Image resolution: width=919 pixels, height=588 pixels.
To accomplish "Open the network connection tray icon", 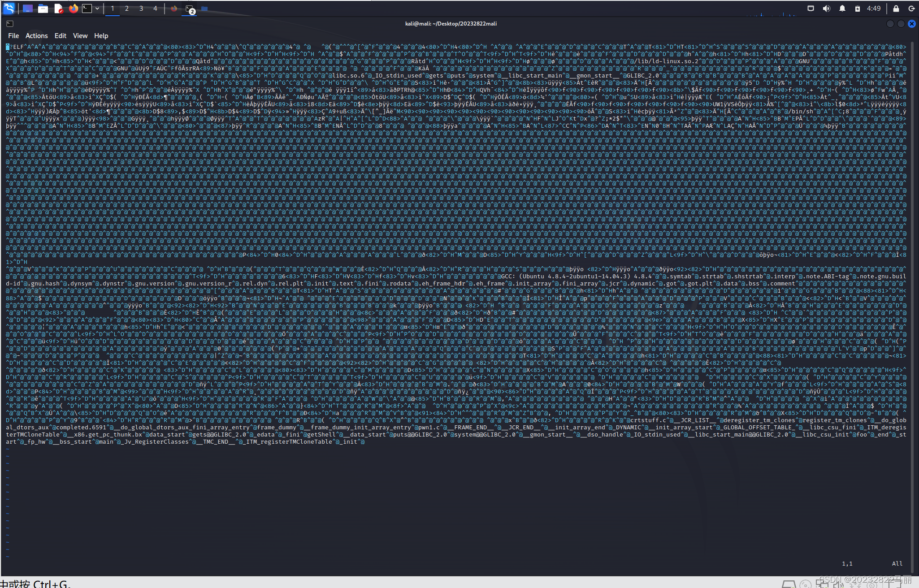I will point(811,8).
